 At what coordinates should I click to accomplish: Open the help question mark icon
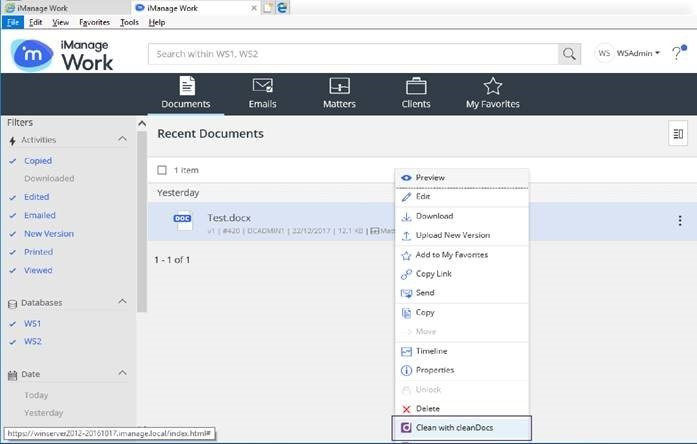click(x=678, y=53)
